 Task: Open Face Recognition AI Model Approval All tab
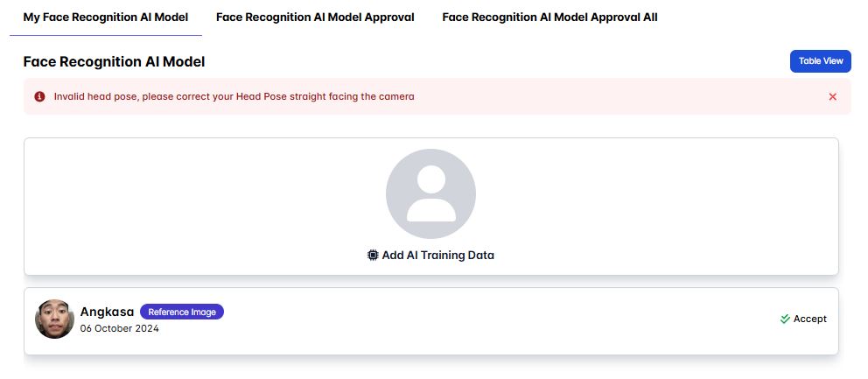[x=549, y=18]
